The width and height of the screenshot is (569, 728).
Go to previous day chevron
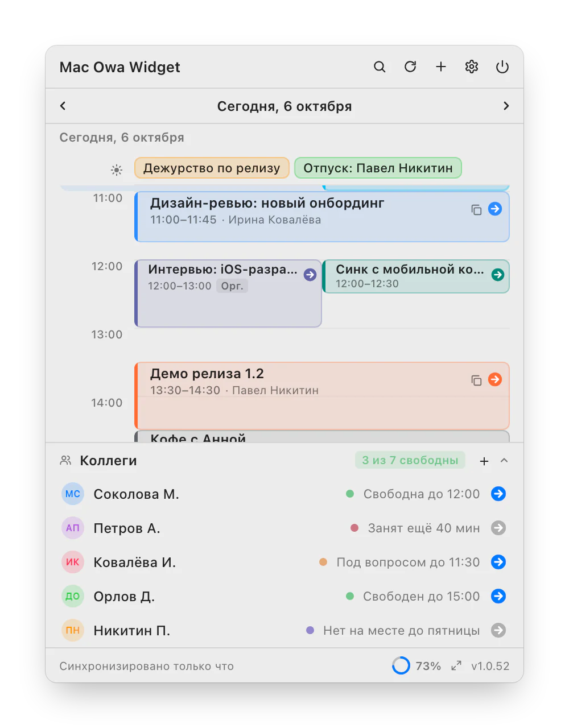(x=63, y=106)
